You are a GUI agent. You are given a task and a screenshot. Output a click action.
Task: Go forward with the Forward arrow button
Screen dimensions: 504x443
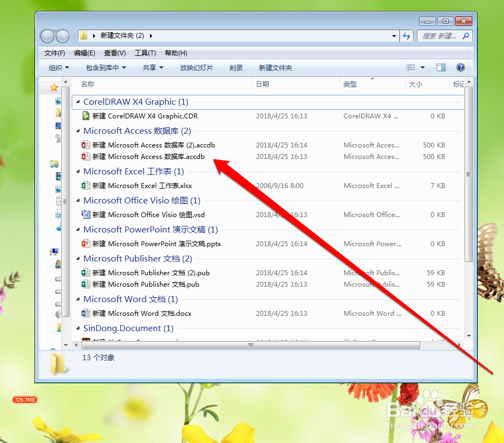coord(62,36)
